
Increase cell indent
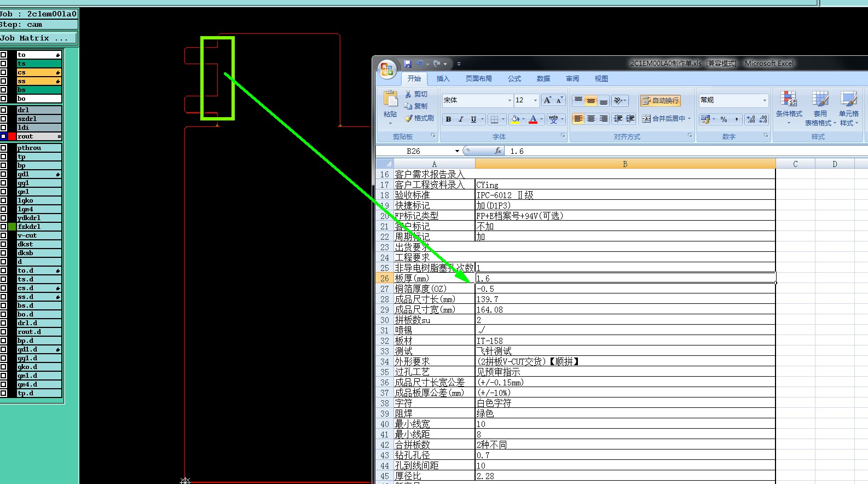coord(630,119)
